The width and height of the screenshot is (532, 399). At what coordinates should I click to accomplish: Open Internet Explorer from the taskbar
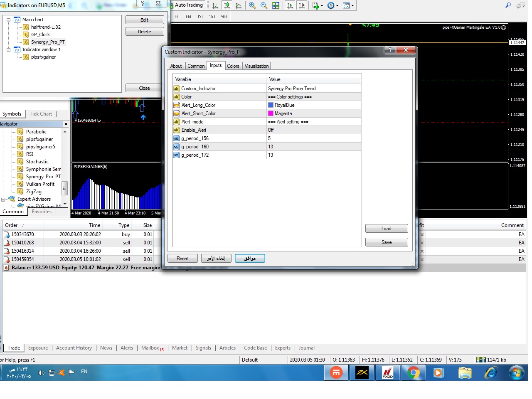click(491, 372)
